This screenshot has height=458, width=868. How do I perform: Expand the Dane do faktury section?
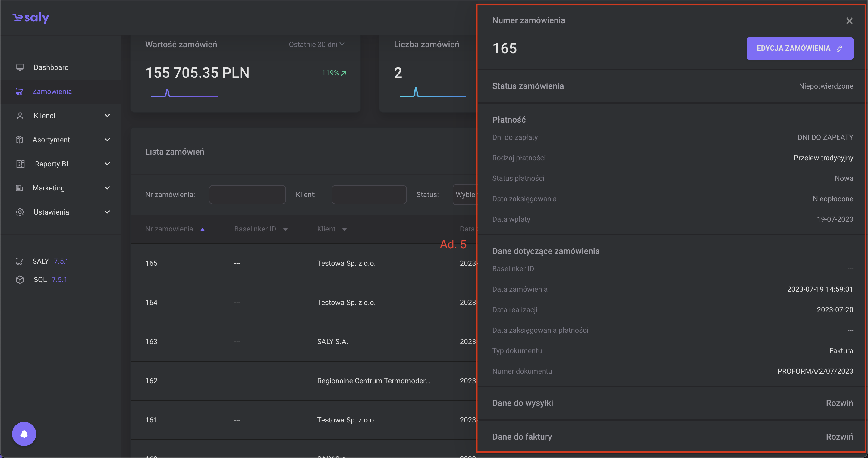pos(839,437)
